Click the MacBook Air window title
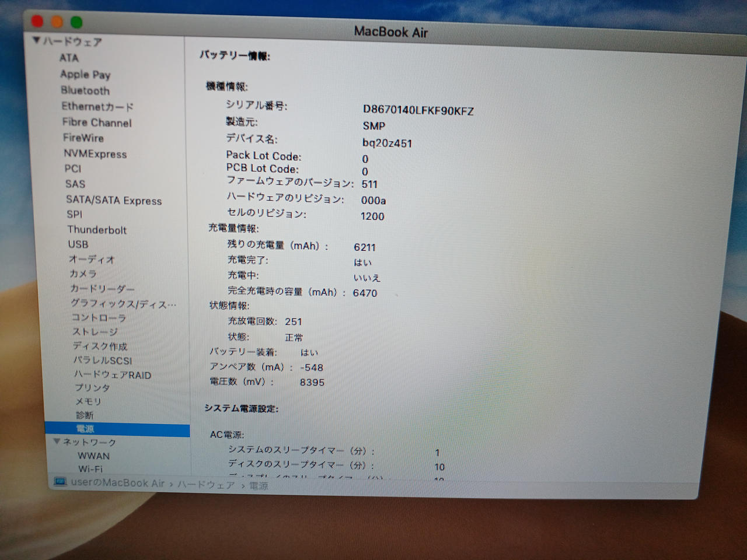Viewport: 747px width, 560px height. click(391, 32)
